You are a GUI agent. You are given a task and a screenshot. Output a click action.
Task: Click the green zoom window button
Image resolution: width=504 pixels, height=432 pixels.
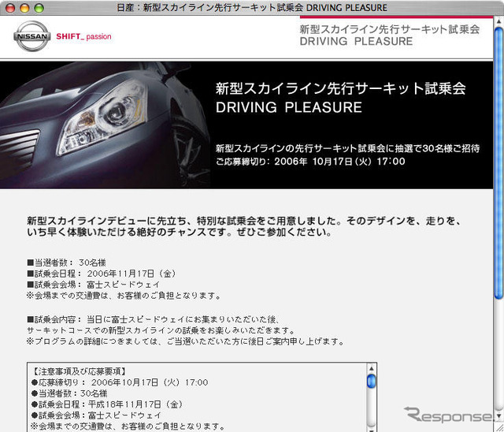pos(39,8)
